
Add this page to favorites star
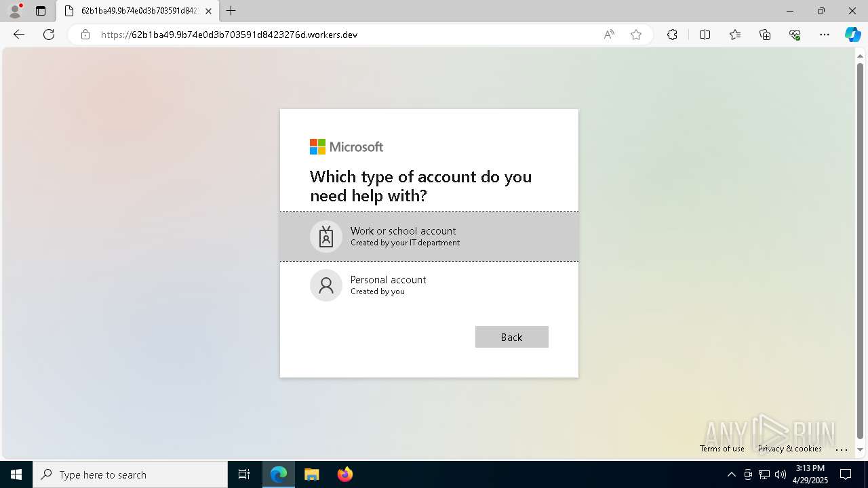(636, 35)
